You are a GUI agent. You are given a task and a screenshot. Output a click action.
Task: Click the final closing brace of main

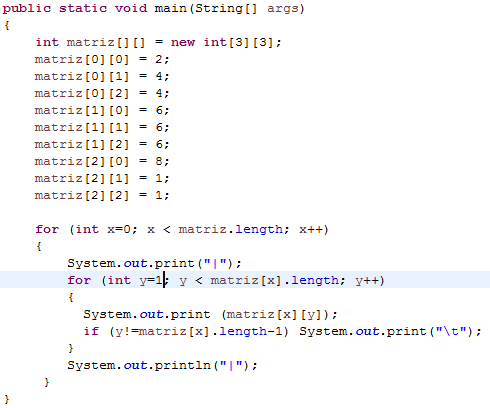pyautogui.click(x=7, y=399)
